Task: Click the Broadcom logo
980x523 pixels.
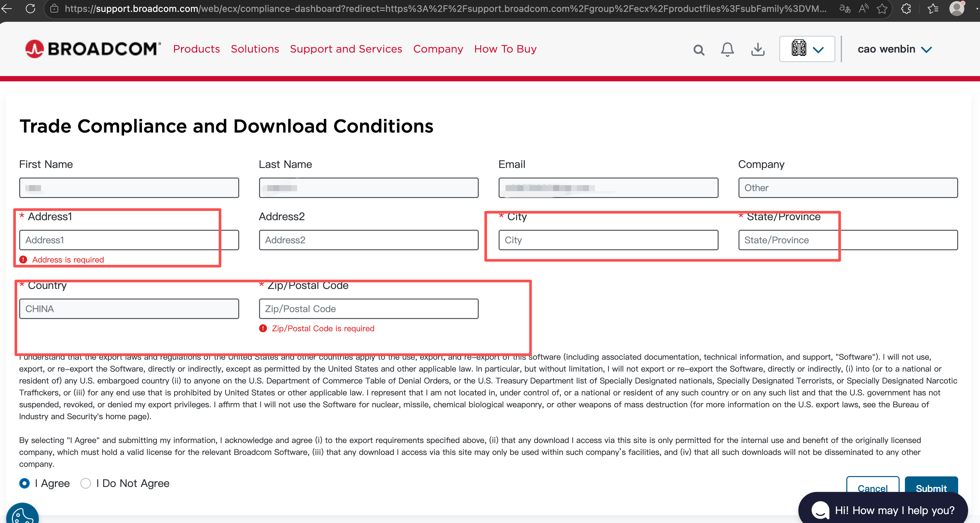Action: (93, 49)
